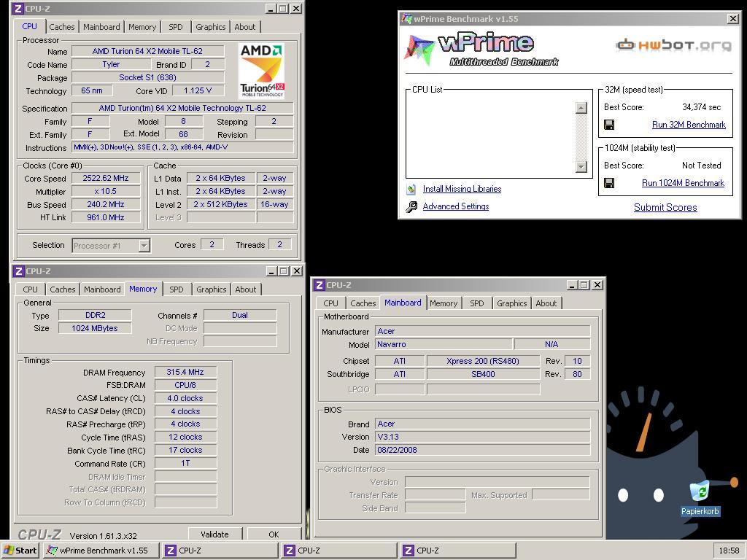
Task: Switch to Graphics tab in top CPU-Z window
Action: (x=211, y=27)
